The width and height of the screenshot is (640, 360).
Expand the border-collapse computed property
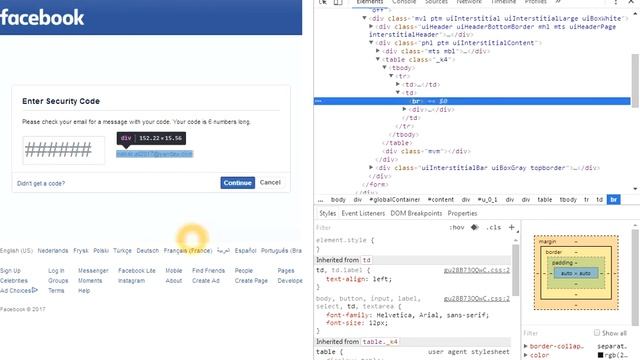[x=526, y=346]
